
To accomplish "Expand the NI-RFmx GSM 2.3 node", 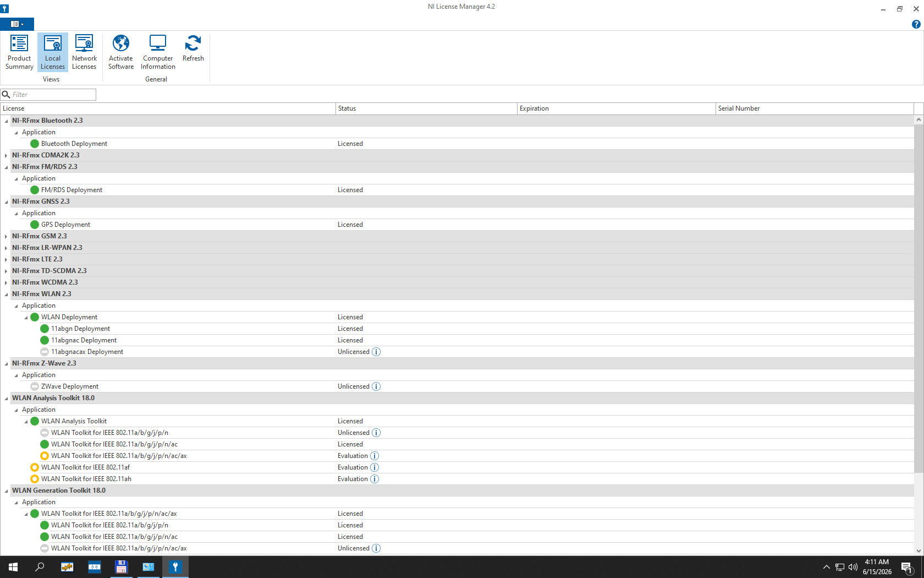I will (6, 237).
